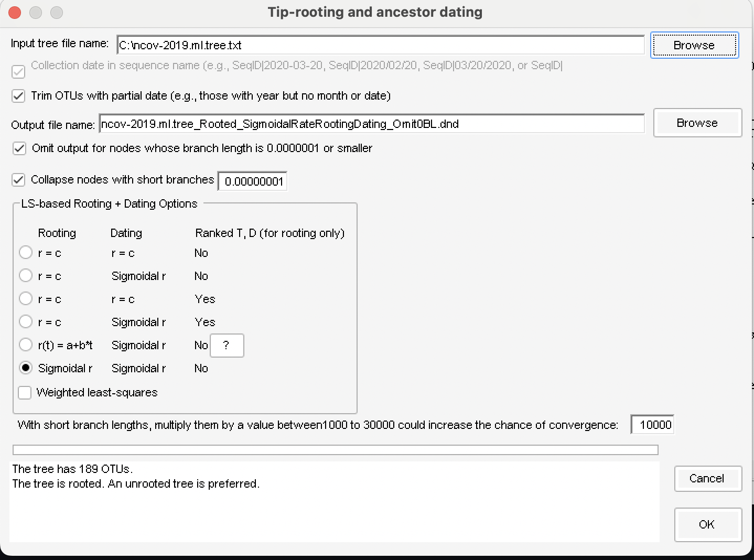Toggle Omit output for short branch nodes
754x560 pixels.
[19, 148]
